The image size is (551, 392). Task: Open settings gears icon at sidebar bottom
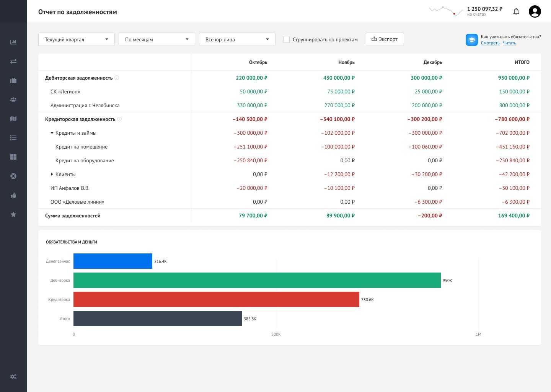tap(13, 377)
